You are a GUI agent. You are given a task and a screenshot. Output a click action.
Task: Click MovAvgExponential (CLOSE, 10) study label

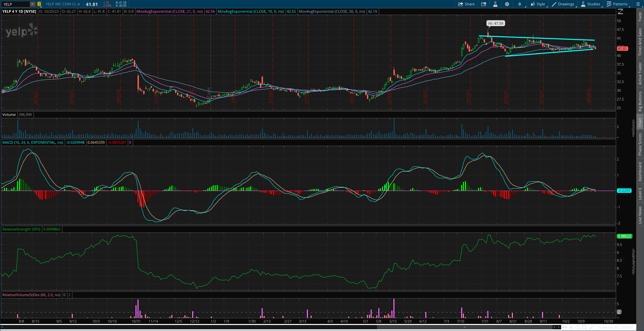(x=251, y=11)
